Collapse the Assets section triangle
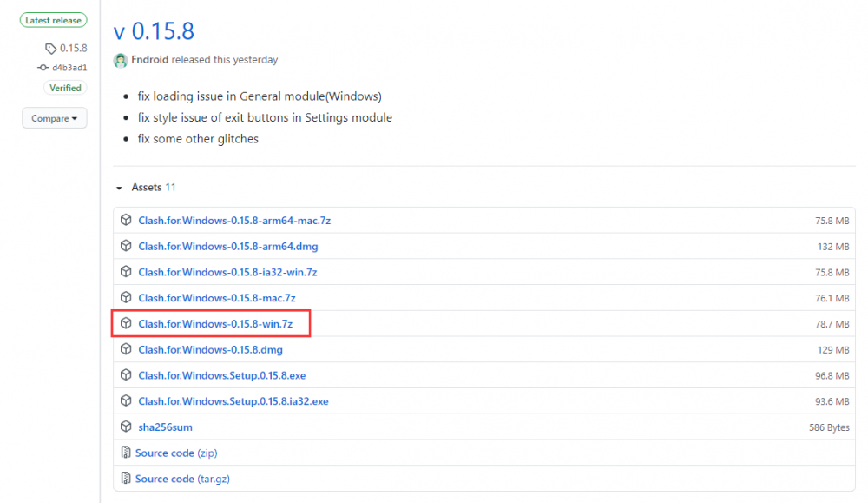 119,188
